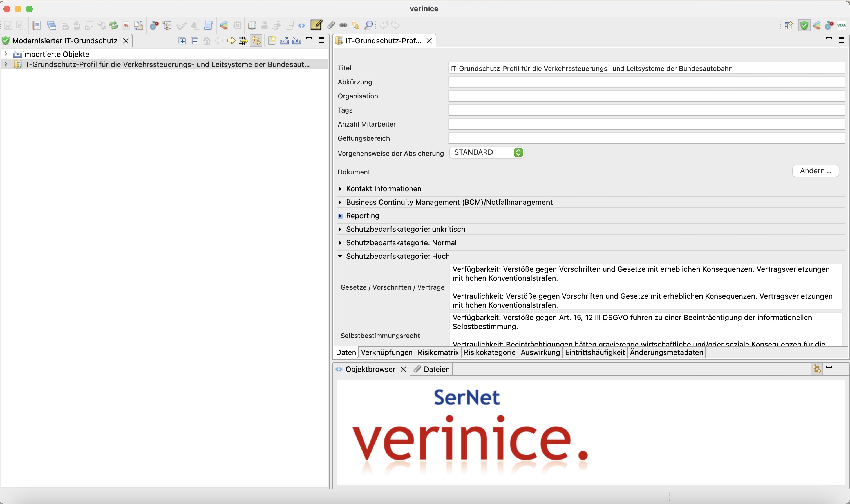
Task: Click into the Abkürzung input field
Action: (647, 82)
